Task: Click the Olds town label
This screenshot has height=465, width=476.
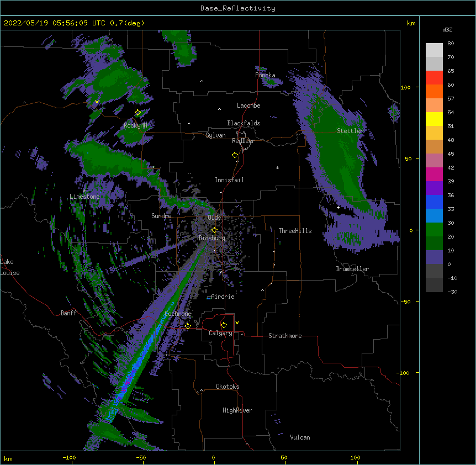Action: [x=214, y=218]
